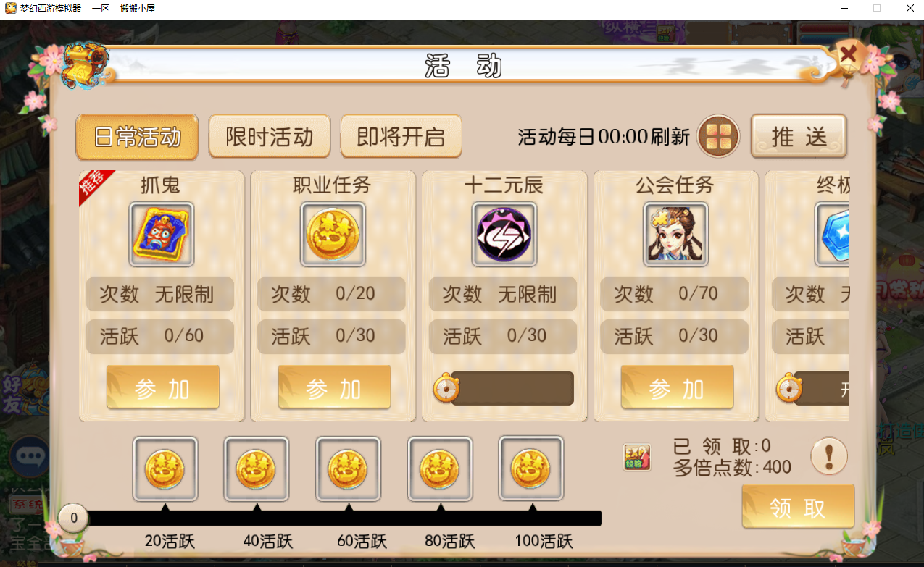The width and height of the screenshot is (924, 567).
Task: Click the 公会任务 girl portrait icon
Action: click(676, 235)
